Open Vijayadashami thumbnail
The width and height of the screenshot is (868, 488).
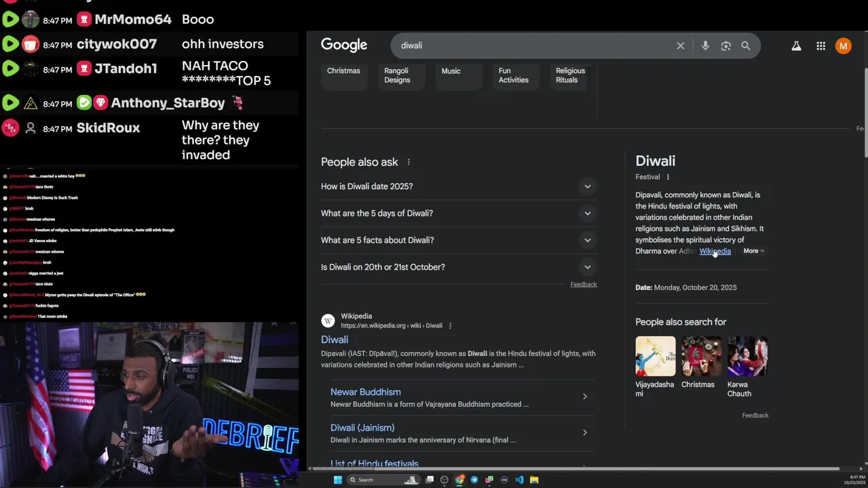click(x=655, y=356)
